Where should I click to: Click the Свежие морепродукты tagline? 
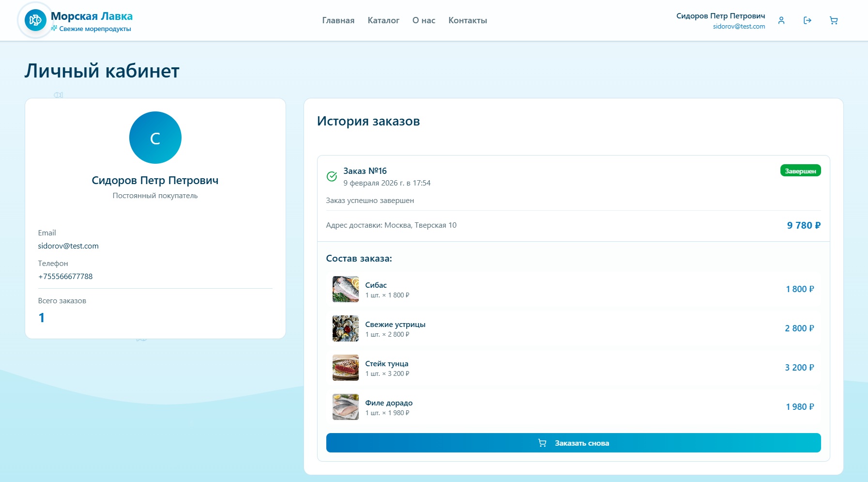tap(95, 29)
